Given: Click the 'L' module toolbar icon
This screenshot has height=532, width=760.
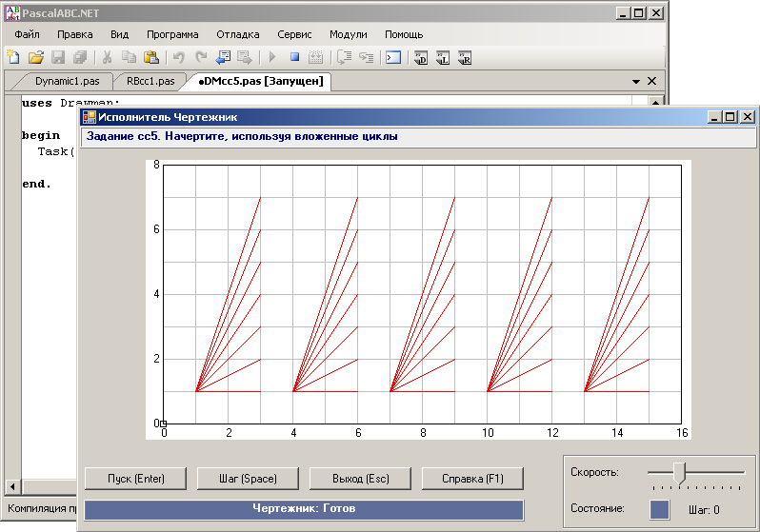Looking at the screenshot, I should 443,58.
